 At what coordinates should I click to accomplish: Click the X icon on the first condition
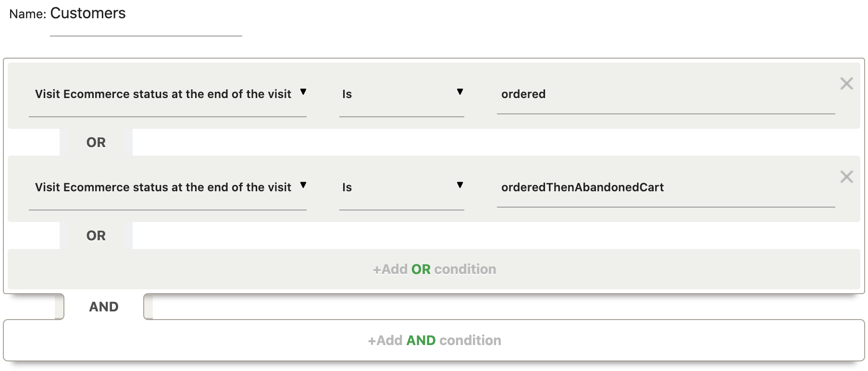846,84
